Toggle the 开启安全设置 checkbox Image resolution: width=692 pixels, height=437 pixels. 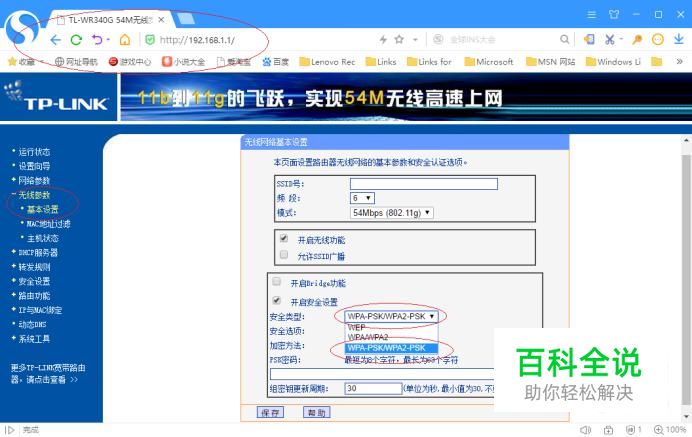(277, 301)
